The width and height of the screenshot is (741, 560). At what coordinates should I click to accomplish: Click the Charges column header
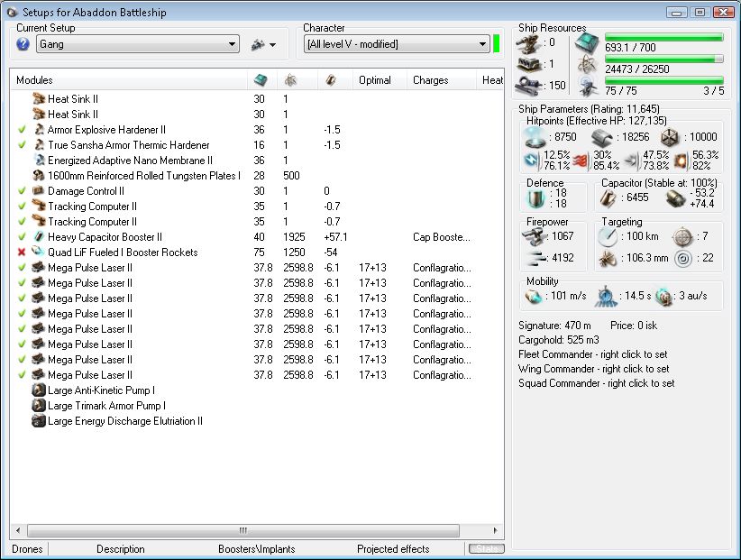tap(431, 80)
